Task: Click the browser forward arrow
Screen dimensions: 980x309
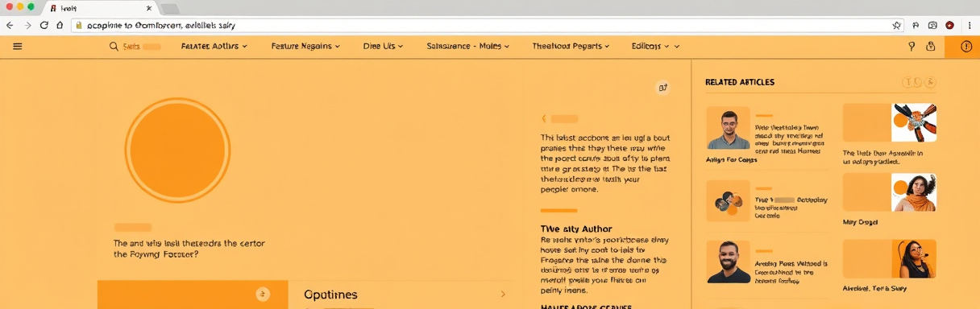Action: pyautogui.click(x=28, y=25)
